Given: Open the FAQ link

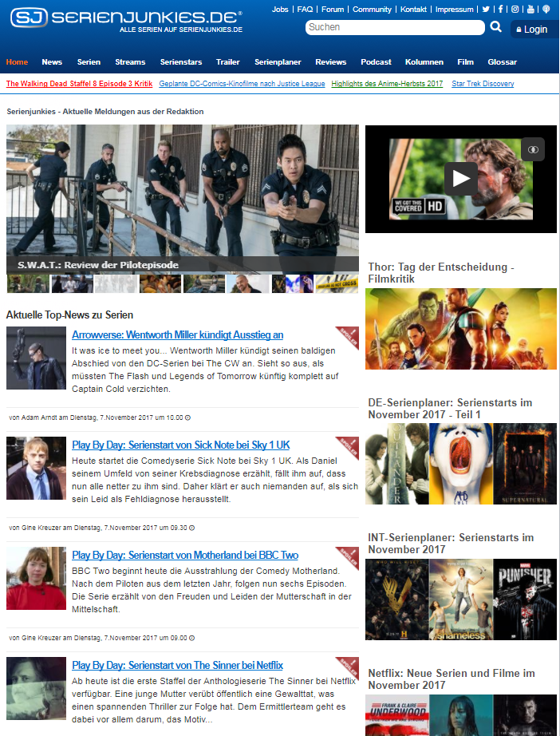Looking at the screenshot, I should pos(305,10).
